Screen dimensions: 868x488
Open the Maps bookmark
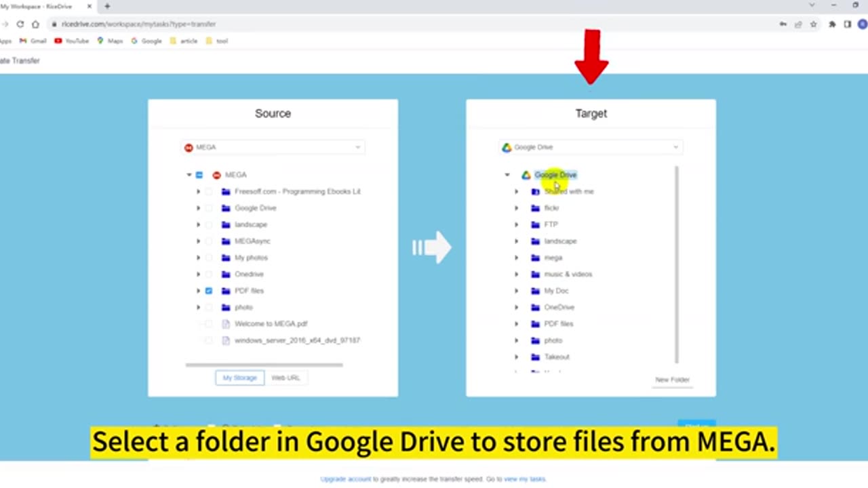coord(110,41)
